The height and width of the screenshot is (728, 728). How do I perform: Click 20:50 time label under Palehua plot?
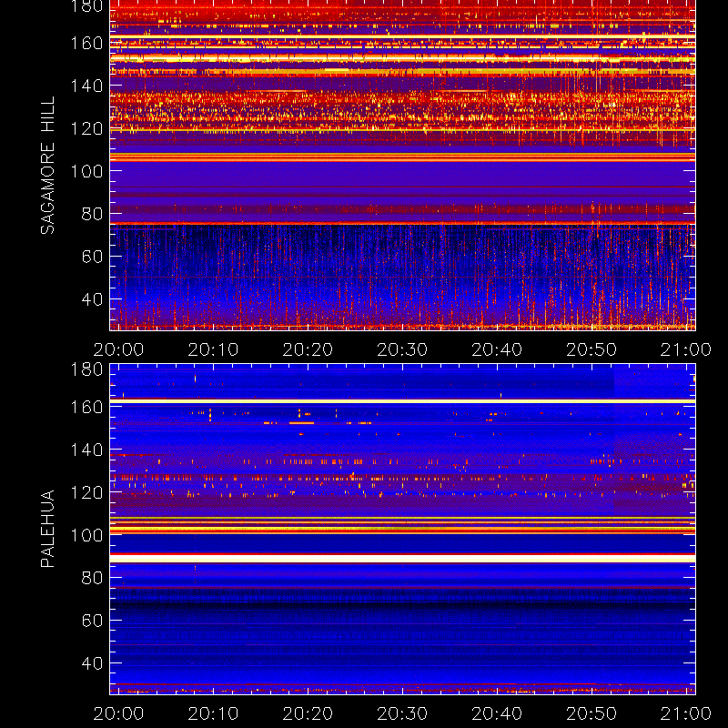(591, 713)
